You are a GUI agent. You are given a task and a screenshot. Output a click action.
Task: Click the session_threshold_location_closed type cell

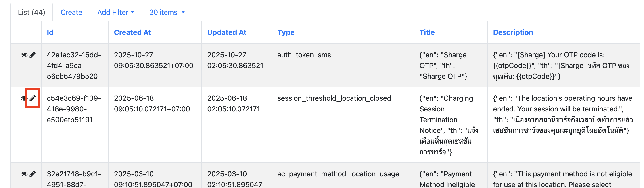click(334, 98)
